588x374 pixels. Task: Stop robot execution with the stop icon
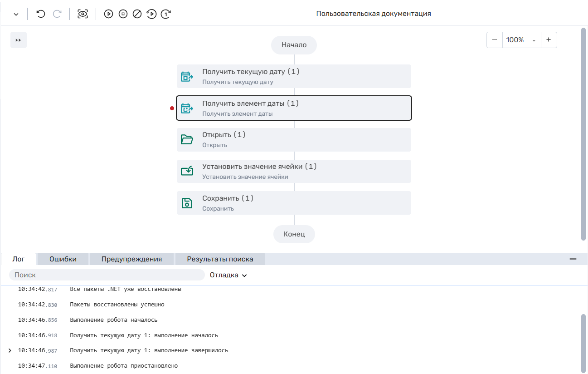tap(123, 14)
